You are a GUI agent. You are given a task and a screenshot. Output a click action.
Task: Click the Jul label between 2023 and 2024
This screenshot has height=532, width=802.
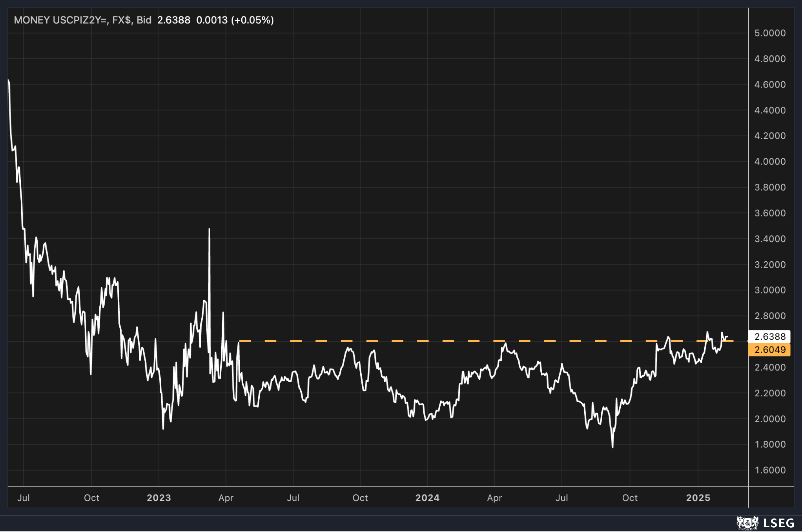tap(293, 498)
